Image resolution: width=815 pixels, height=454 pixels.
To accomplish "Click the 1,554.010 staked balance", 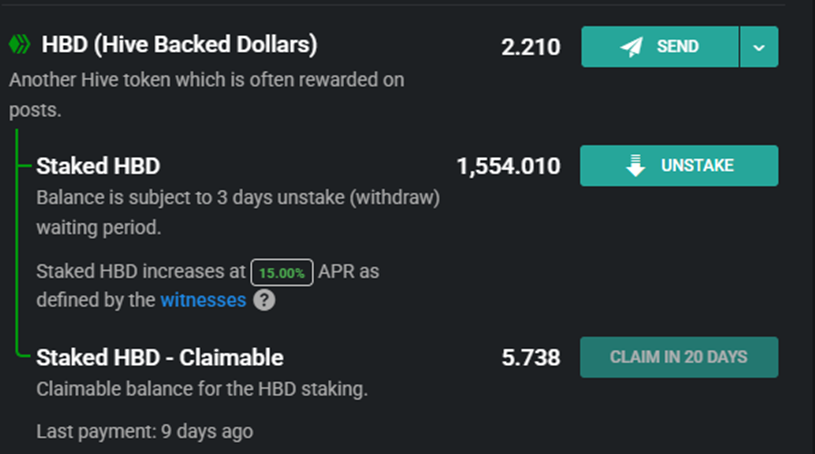I will tap(508, 166).
